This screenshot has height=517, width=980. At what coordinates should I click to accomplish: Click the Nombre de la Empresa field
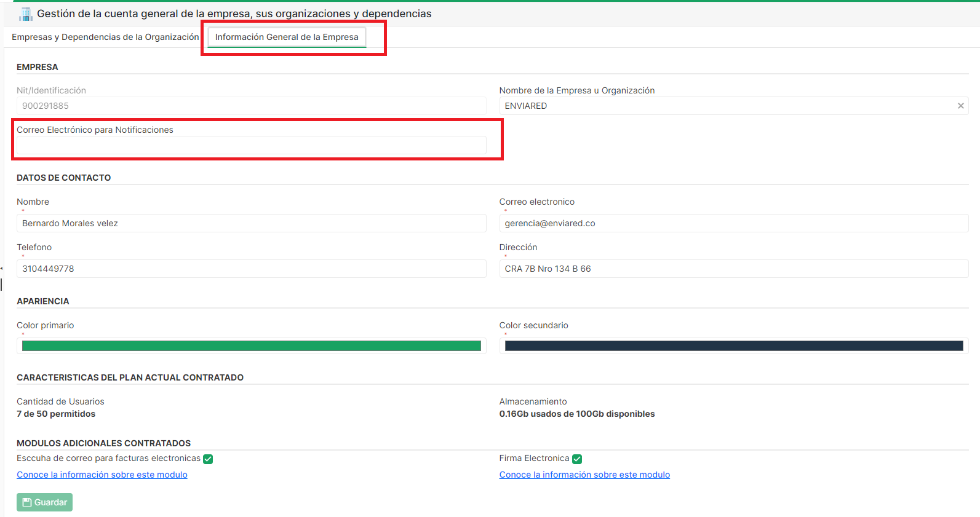pyautogui.click(x=726, y=106)
